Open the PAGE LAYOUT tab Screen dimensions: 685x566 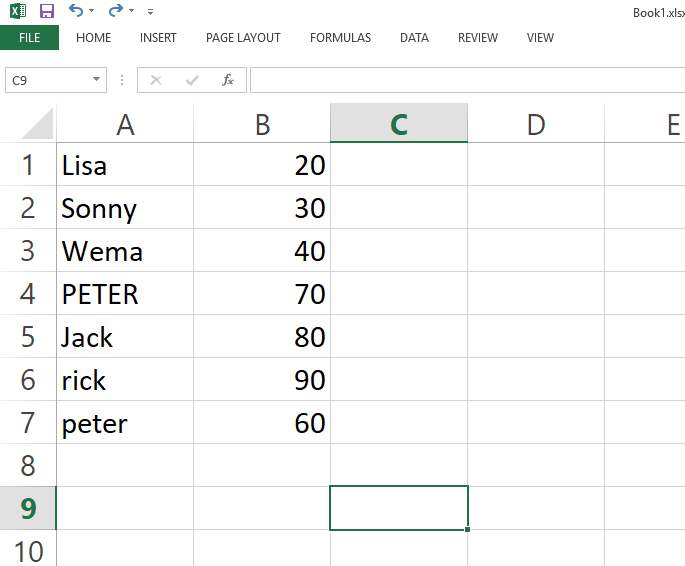[243, 38]
